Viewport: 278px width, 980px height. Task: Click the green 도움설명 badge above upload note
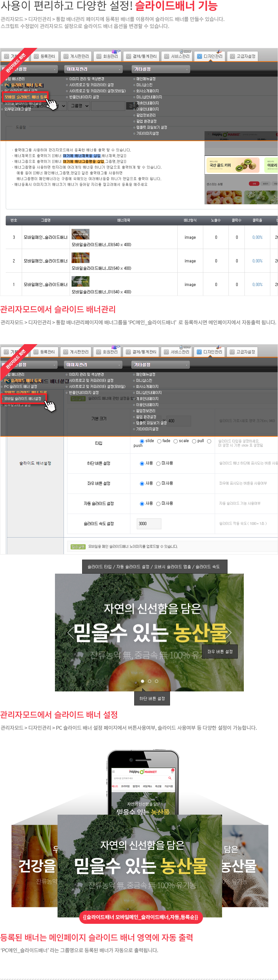[78, 546]
